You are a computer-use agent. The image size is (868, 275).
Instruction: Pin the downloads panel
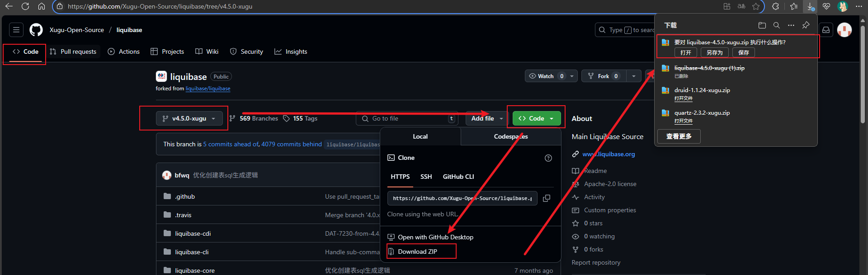click(806, 25)
